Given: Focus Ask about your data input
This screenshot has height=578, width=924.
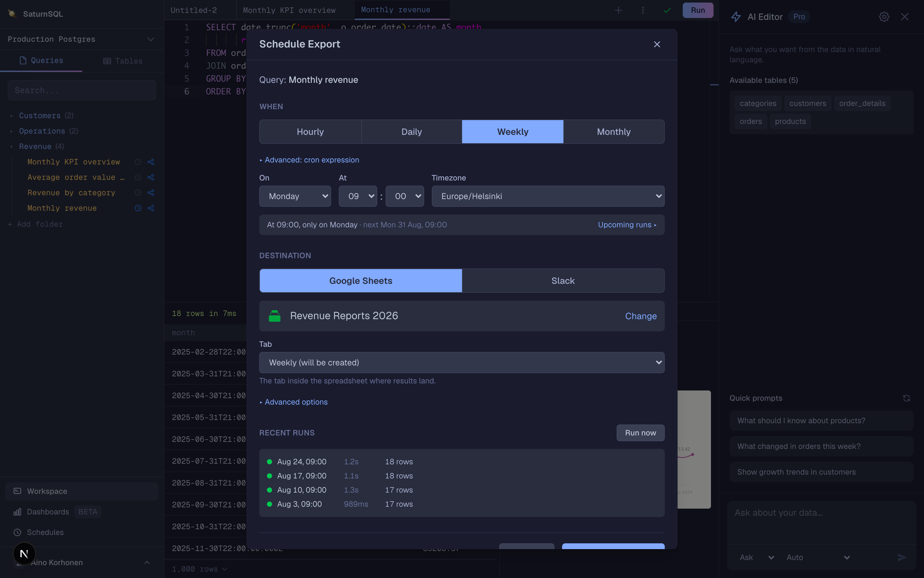Looking at the screenshot, I should click(x=821, y=522).
